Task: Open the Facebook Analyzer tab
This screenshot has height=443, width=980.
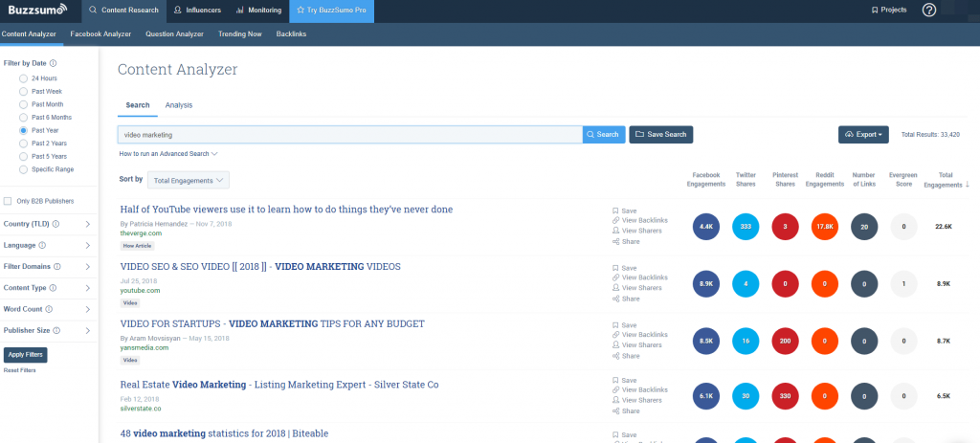Action: [x=100, y=33]
